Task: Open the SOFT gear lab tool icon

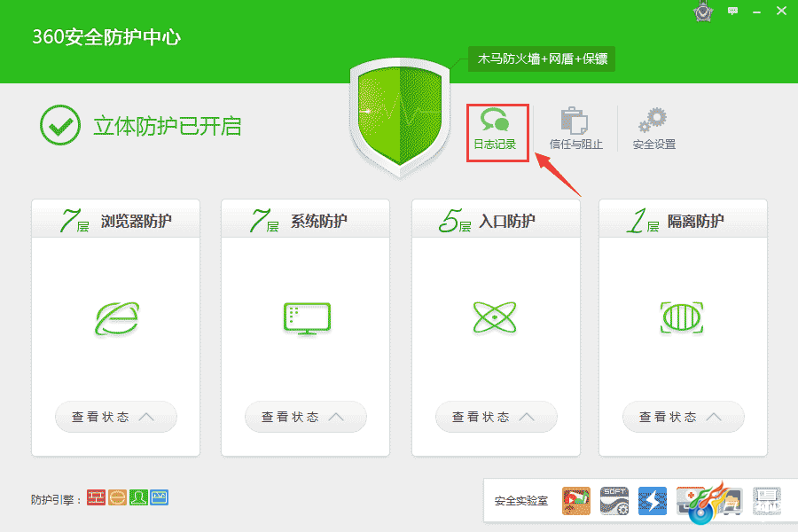Action: [x=614, y=501]
